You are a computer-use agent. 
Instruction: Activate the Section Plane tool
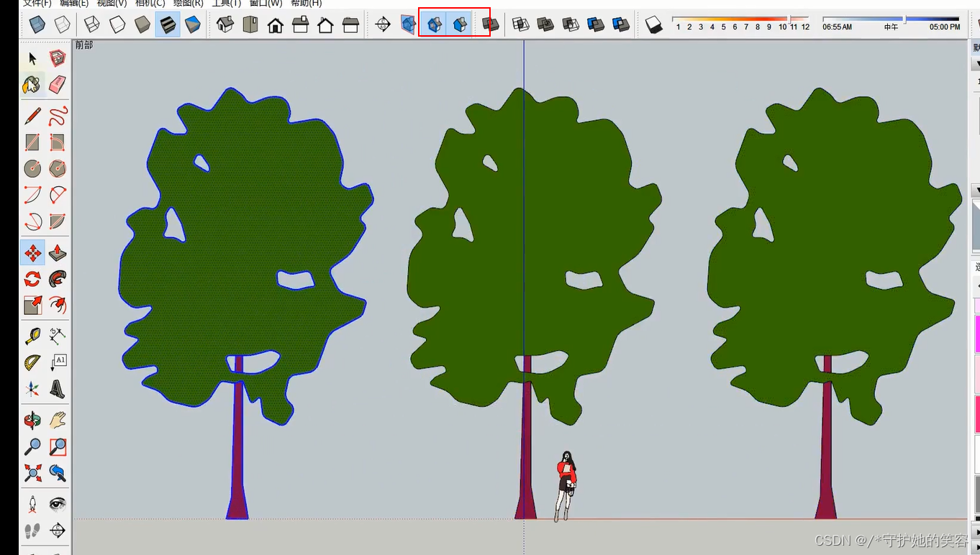[x=58, y=531]
